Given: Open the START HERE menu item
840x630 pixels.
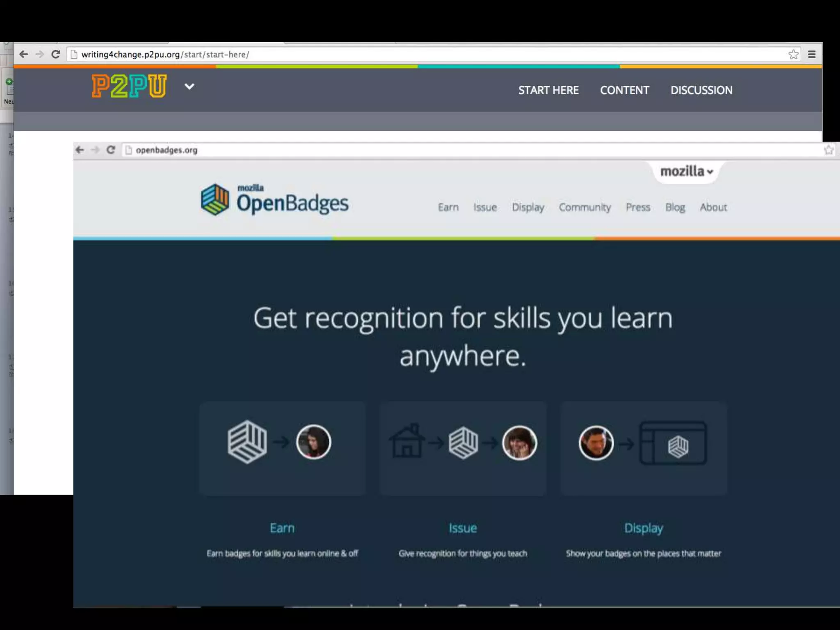Looking at the screenshot, I should pos(548,90).
